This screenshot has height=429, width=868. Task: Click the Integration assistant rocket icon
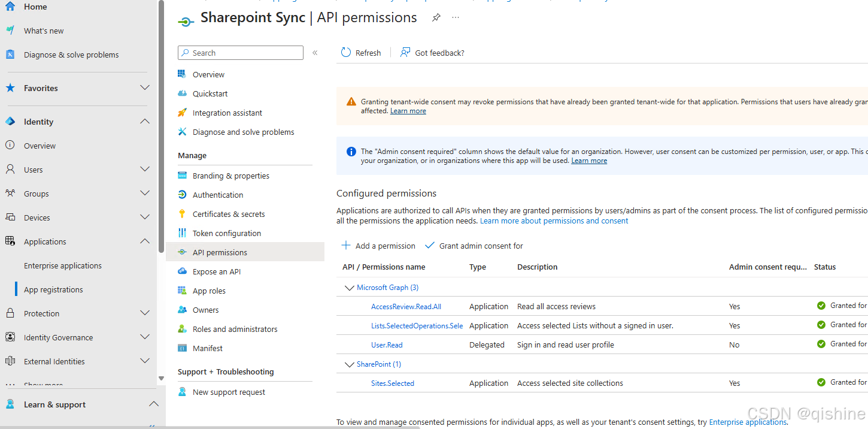(x=183, y=113)
